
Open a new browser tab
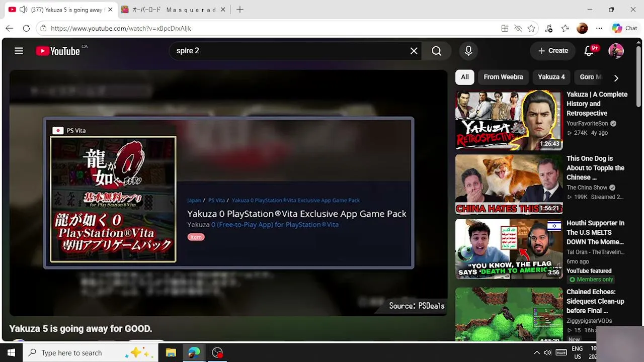(240, 10)
